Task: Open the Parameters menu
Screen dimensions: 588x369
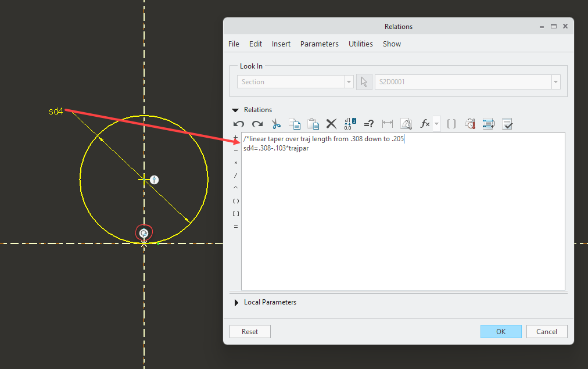Action: pos(319,44)
